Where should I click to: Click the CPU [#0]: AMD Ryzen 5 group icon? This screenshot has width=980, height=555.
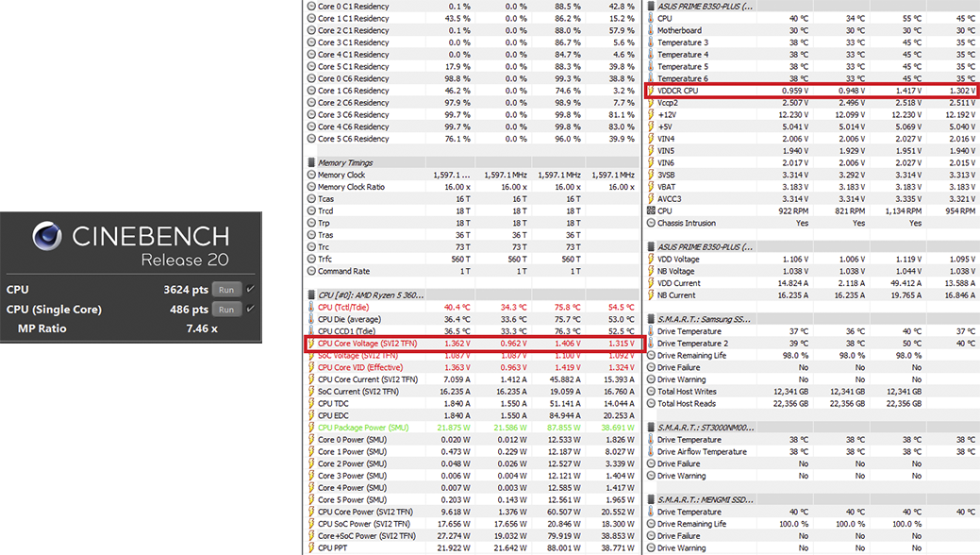pos(311,294)
